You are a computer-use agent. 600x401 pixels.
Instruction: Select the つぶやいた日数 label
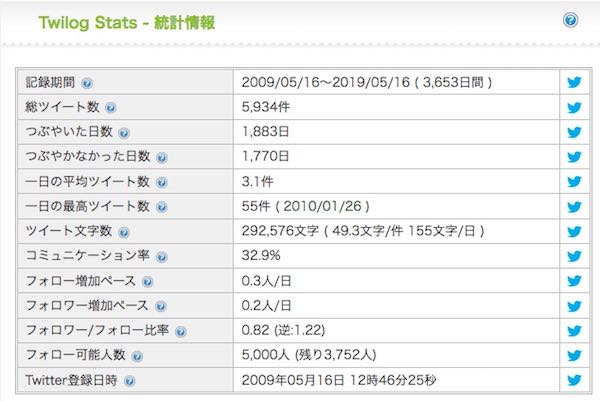pyautogui.click(x=69, y=132)
